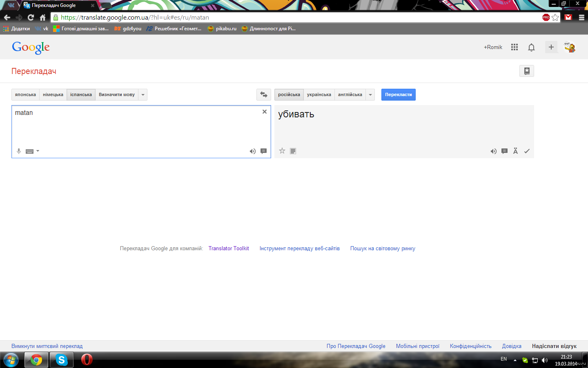Choose Визначити мову auto-detect
The image size is (588, 368).
coord(117,94)
